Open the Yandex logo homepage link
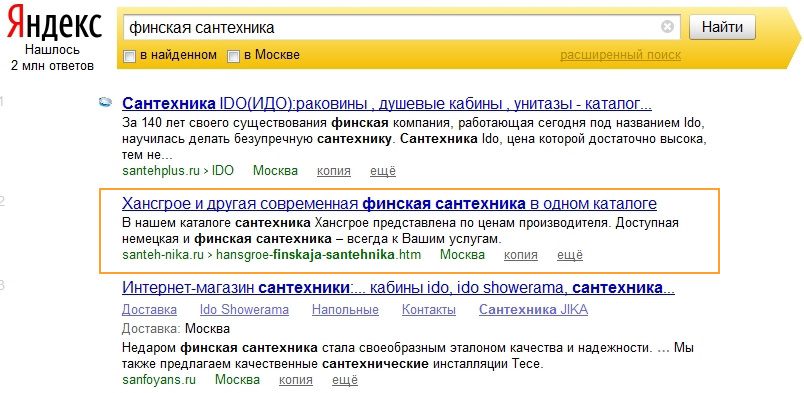The width and height of the screenshot is (804, 393). tap(55, 22)
